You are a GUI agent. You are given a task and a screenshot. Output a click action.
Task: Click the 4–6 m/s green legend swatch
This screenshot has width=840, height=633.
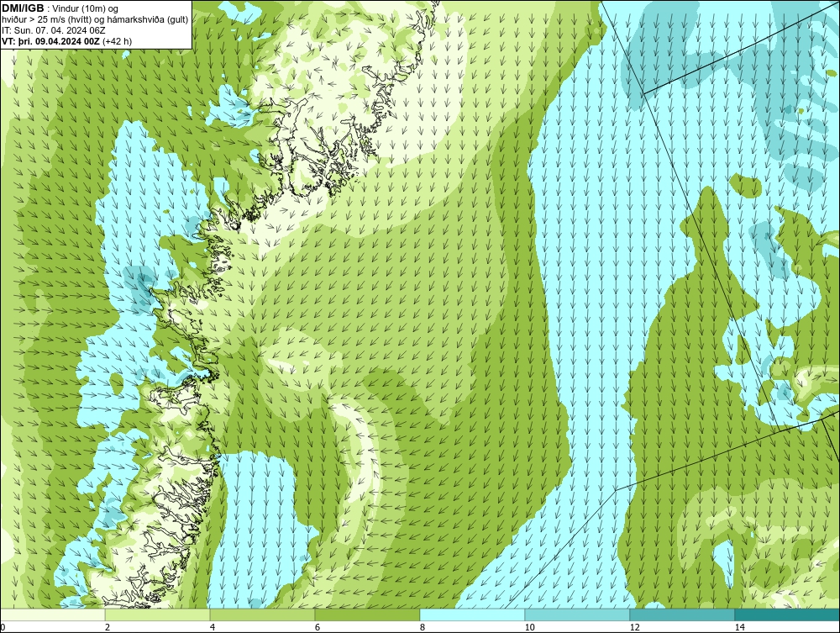(x=262, y=615)
